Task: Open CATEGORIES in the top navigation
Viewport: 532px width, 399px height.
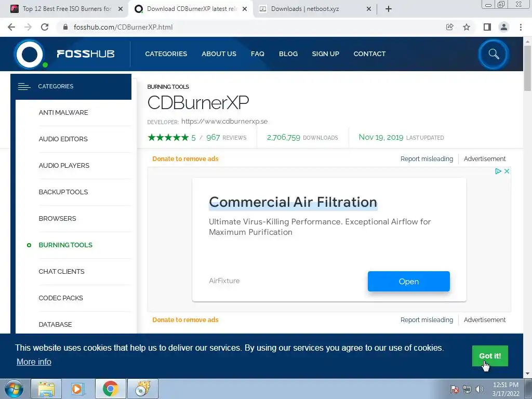Action: point(166,54)
